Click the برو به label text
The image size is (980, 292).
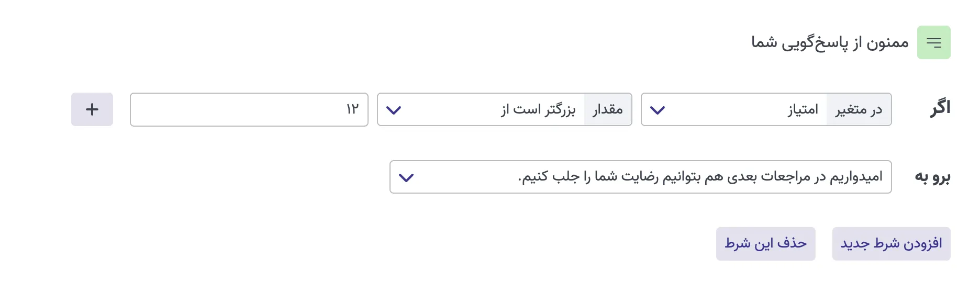coord(932,177)
